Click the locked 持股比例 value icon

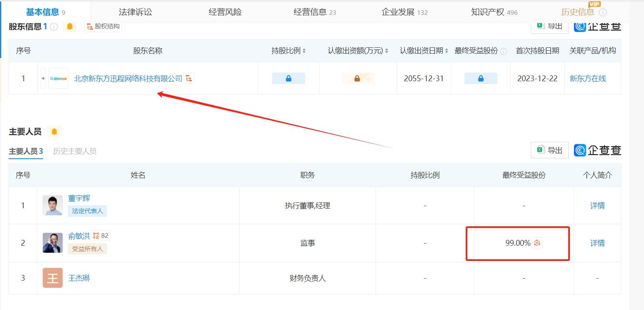click(x=288, y=78)
